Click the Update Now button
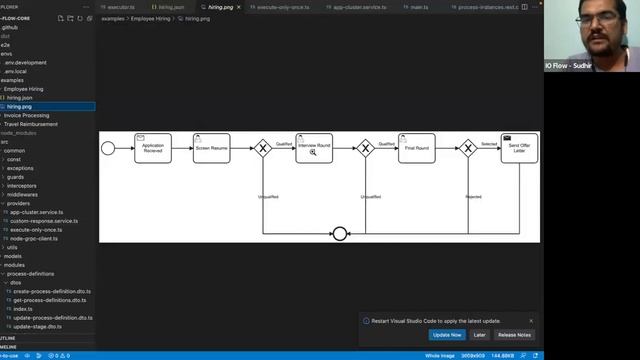 click(x=447, y=335)
